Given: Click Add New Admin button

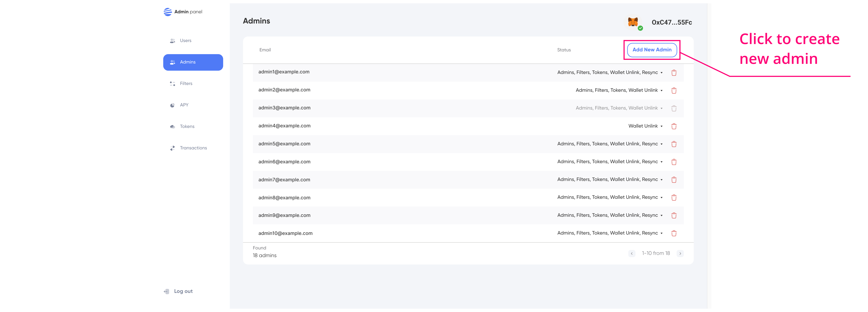Looking at the screenshot, I should point(652,50).
